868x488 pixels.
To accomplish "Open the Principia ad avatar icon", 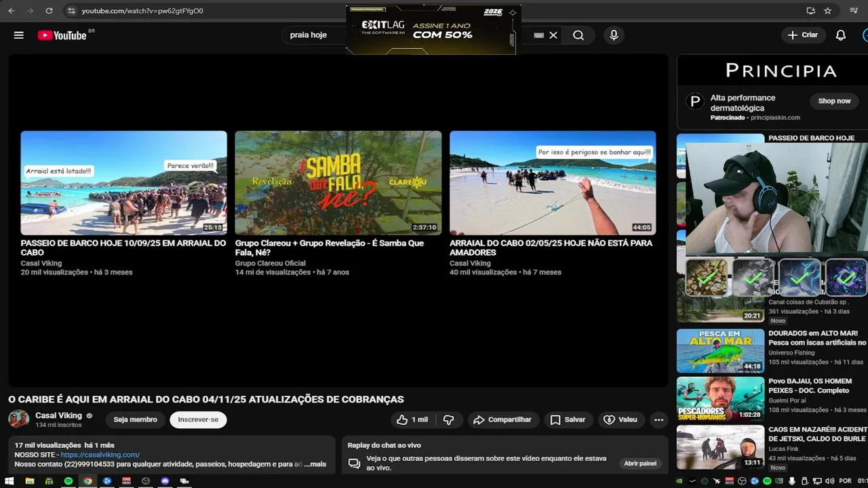I will 694,102.
